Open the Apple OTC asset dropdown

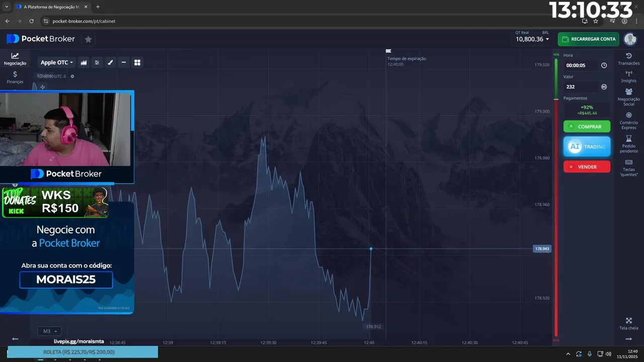pyautogui.click(x=56, y=62)
